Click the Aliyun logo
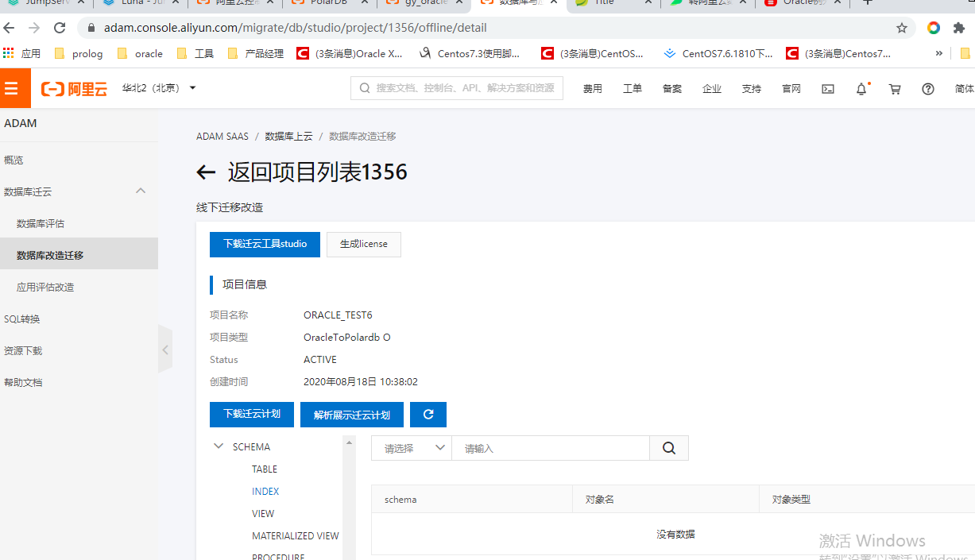 (74, 89)
